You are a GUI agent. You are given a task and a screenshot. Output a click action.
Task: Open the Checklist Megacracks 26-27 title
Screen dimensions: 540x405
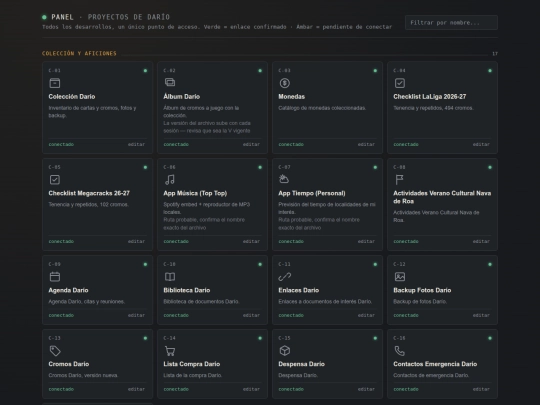click(89, 194)
